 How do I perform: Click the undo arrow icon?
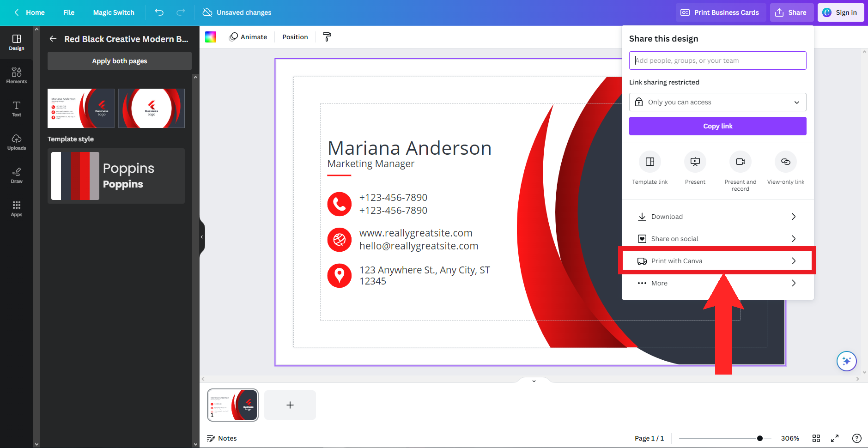pyautogui.click(x=159, y=12)
